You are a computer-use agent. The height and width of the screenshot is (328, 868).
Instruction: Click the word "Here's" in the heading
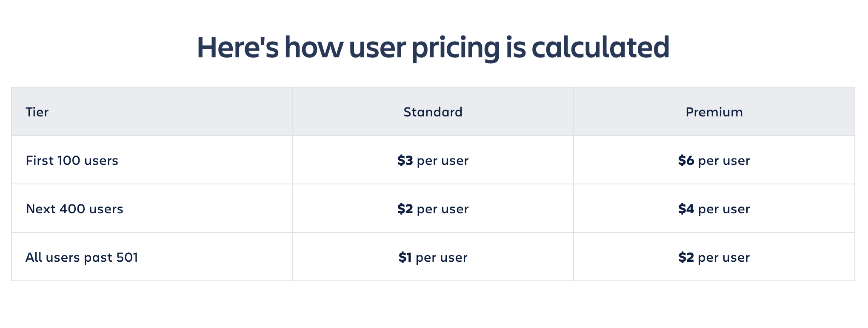(237, 48)
